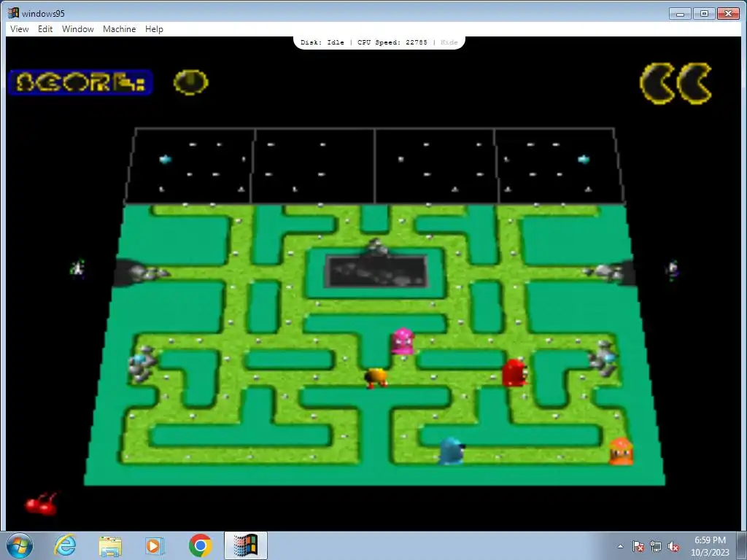Image resolution: width=747 pixels, height=560 pixels.
Task: Click the sparkle sprite left of the maze
Action: pyautogui.click(x=77, y=268)
